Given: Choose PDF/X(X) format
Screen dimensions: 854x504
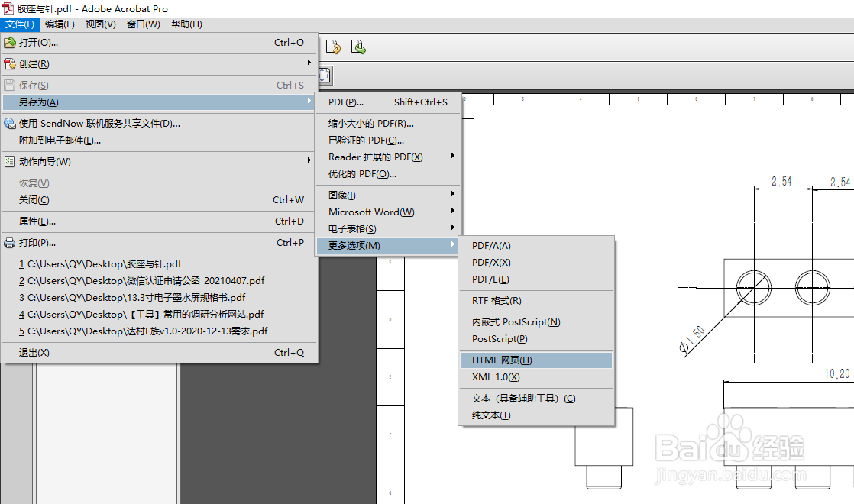Looking at the screenshot, I should [536, 263].
